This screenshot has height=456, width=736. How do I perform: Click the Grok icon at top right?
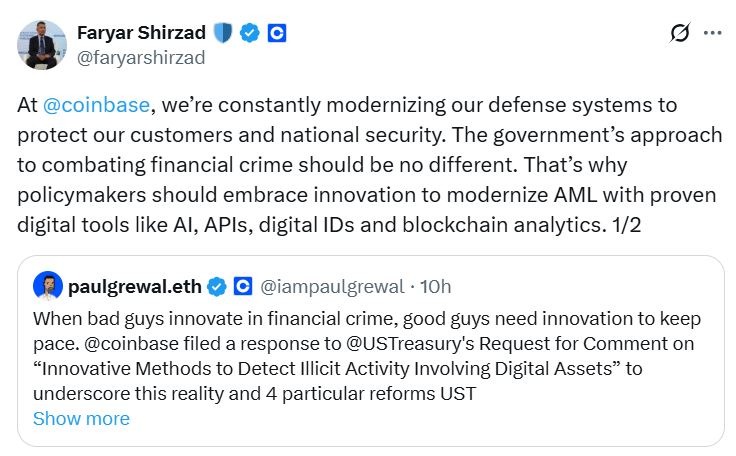(x=679, y=33)
